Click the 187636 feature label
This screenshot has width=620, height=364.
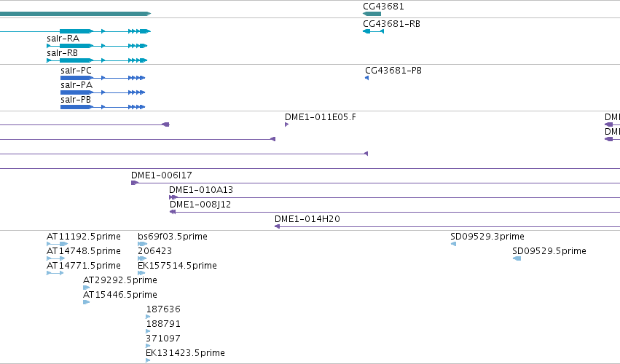(x=163, y=309)
